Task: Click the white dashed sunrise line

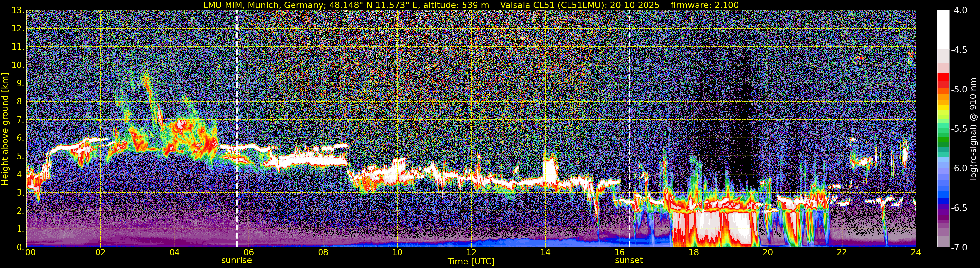Action: 237,129
